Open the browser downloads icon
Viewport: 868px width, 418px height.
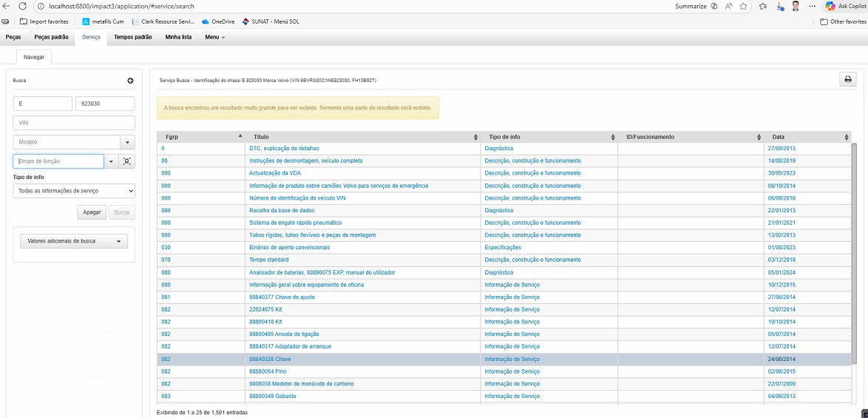click(780, 6)
